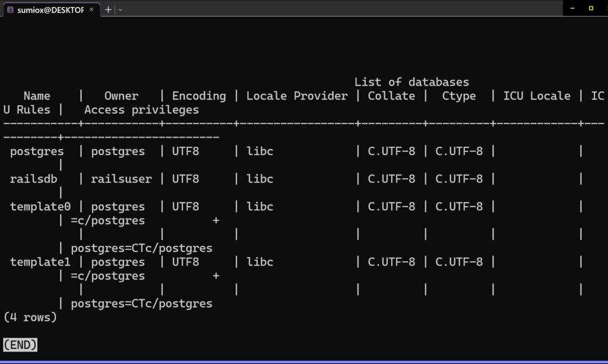Click the (END) pager indicator
The height and width of the screenshot is (364, 608).
pos(20,344)
